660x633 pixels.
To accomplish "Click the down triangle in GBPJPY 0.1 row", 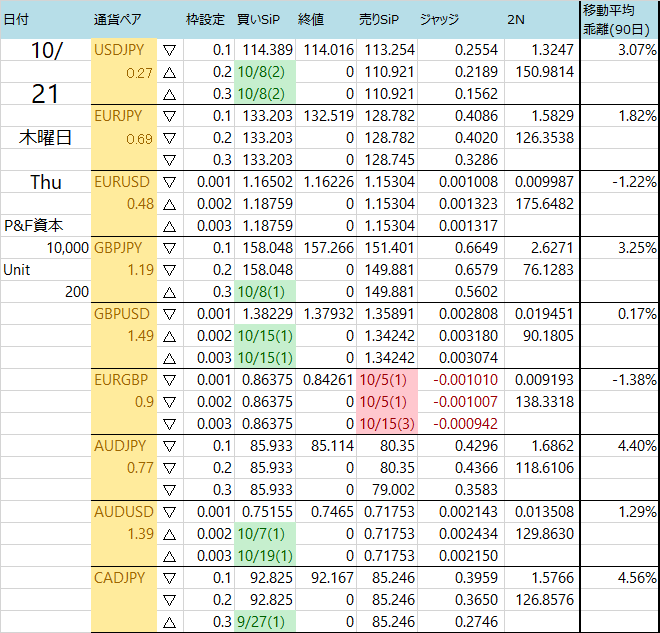I will (170, 248).
